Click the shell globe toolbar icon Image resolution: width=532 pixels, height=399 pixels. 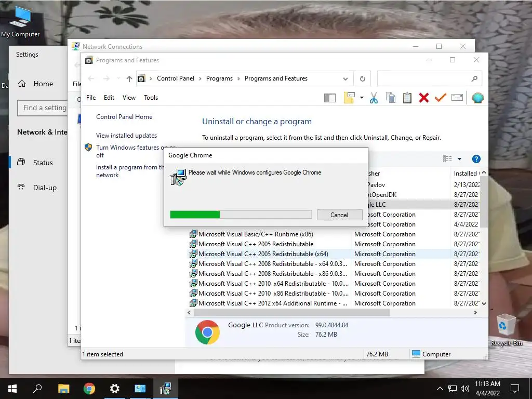(478, 98)
